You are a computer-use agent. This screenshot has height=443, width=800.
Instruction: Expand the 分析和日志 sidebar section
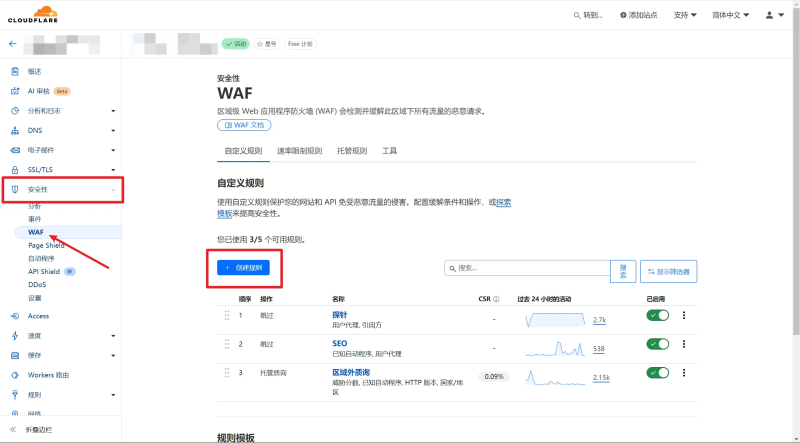[113, 111]
